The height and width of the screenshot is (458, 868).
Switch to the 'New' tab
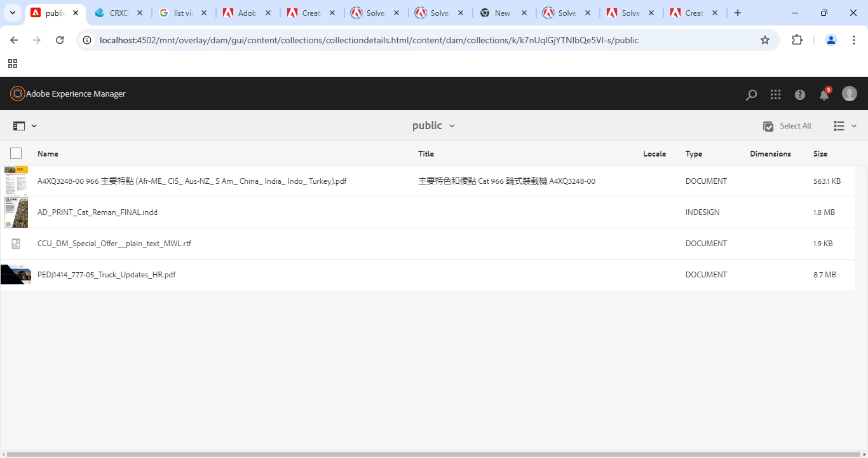503,13
